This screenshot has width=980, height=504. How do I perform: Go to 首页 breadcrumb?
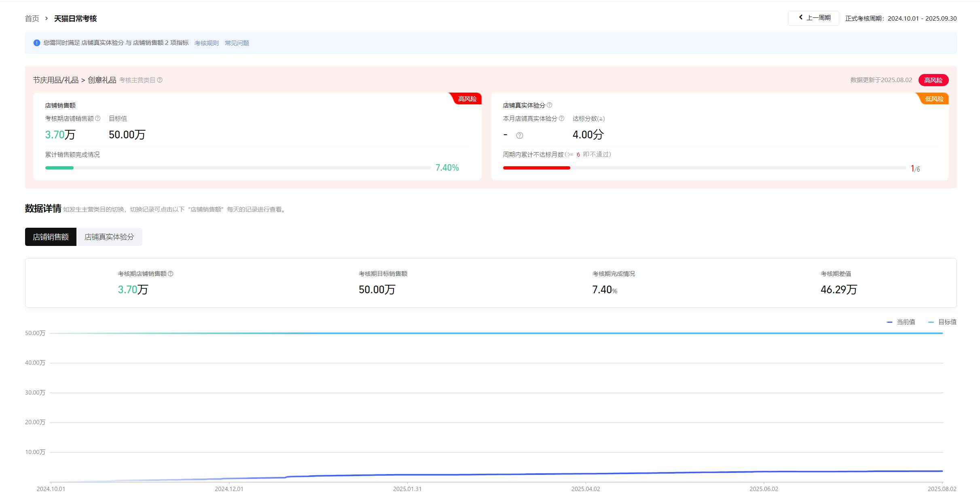click(x=32, y=19)
